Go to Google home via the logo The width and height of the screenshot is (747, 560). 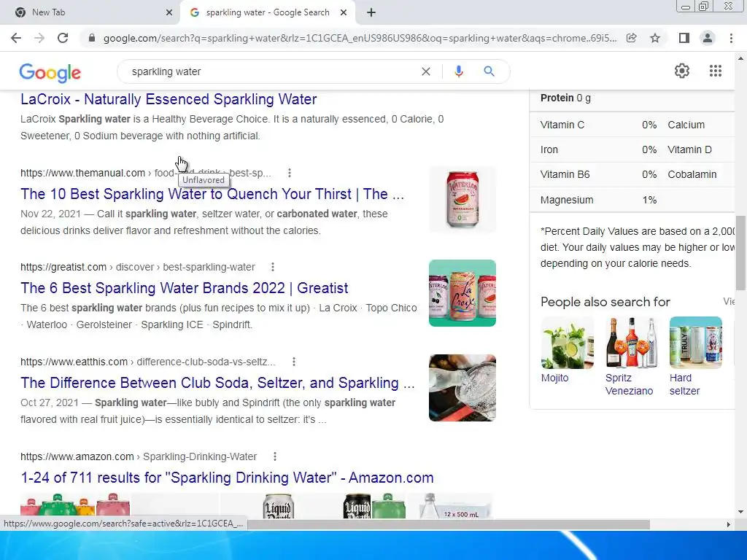point(50,72)
